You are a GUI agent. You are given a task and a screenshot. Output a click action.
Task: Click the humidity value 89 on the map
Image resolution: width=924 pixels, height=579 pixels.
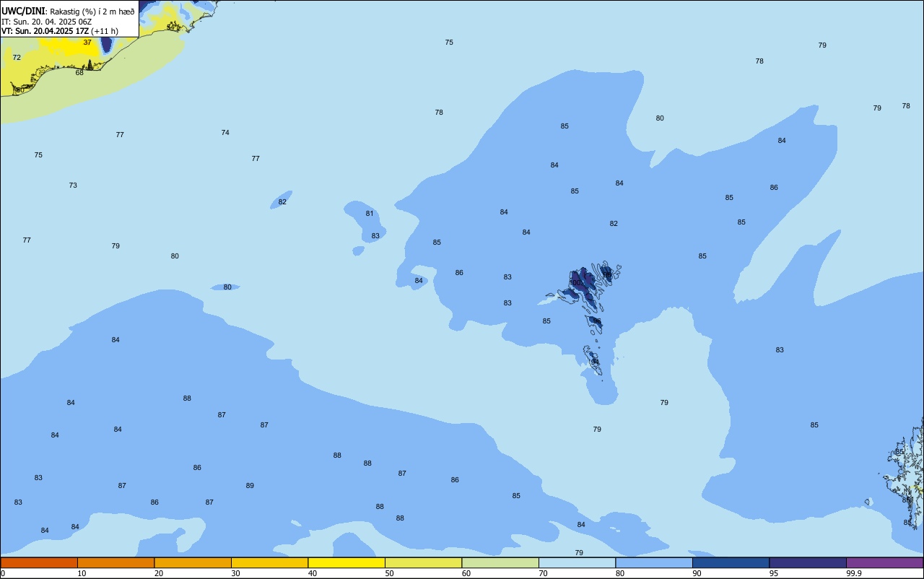(x=250, y=486)
